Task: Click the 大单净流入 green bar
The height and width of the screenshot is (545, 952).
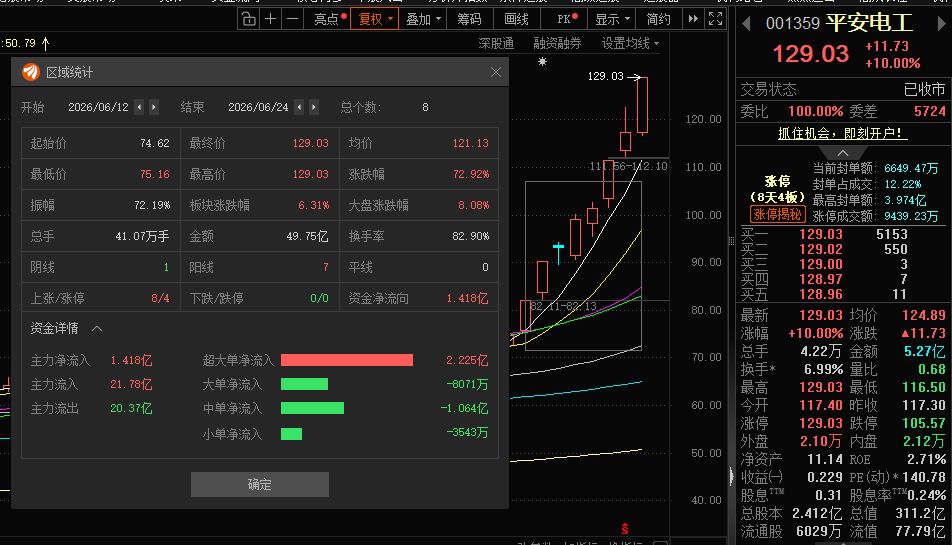Action: [304, 384]
